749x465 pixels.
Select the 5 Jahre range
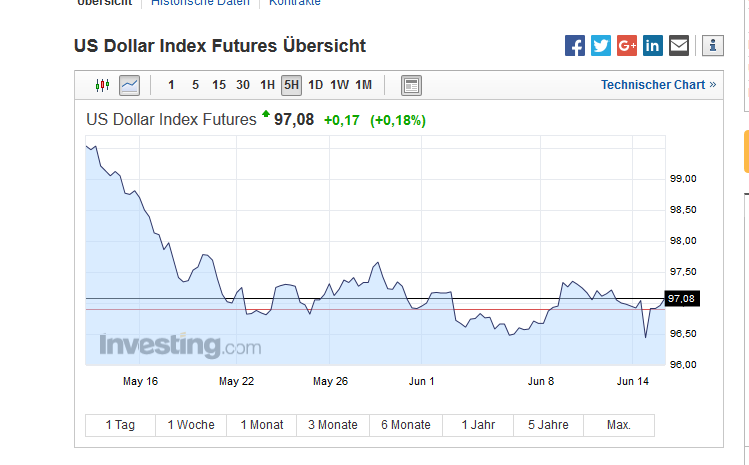coord(548,425)
